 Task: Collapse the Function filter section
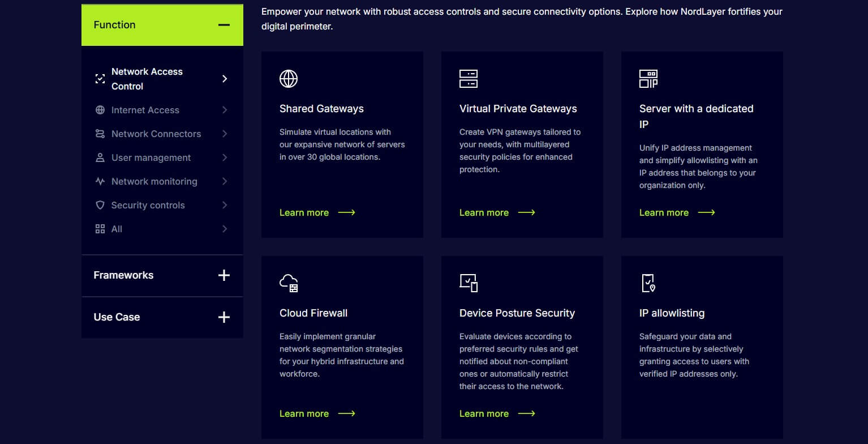pyautogui.click(x=224, y=25)
